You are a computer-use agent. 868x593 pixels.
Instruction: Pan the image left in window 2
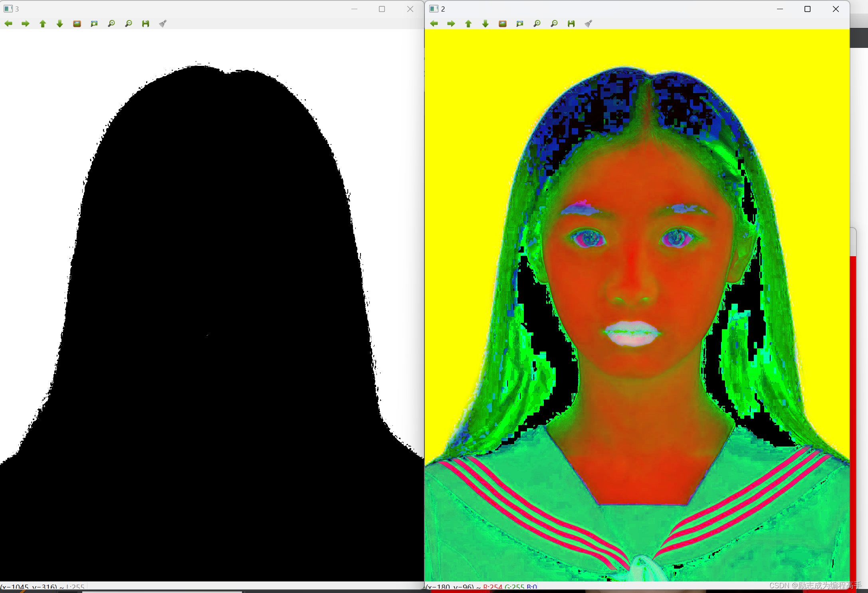434,24
